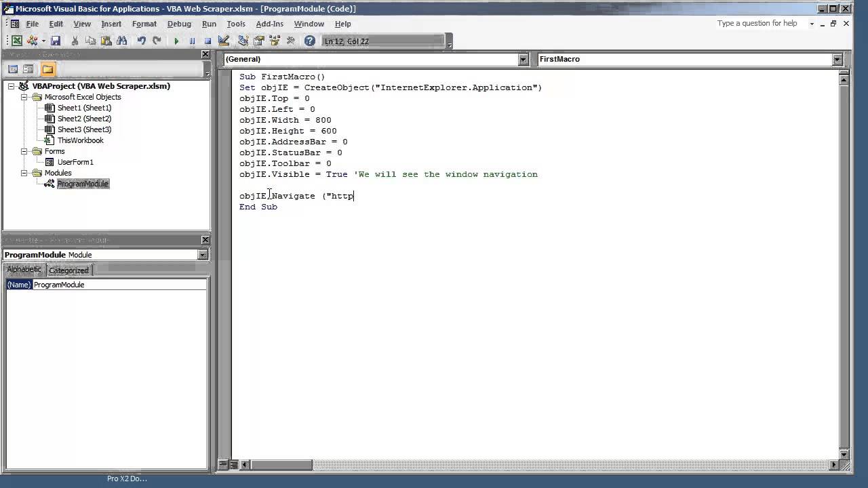Image resolution: width=868 pixels, height=488 pixels.
Task: Paste from clipboard using the toolbar icon
Action: pos(106,41)
